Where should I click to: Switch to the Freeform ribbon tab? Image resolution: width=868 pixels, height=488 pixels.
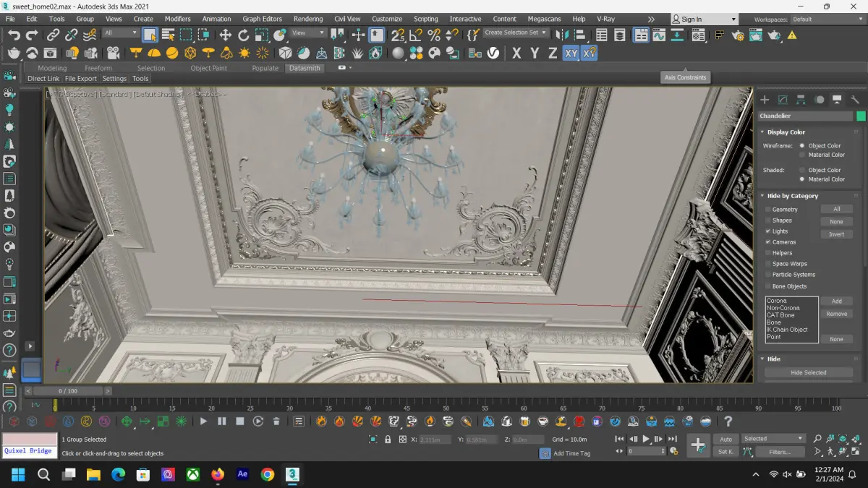[x=98, y=68]
